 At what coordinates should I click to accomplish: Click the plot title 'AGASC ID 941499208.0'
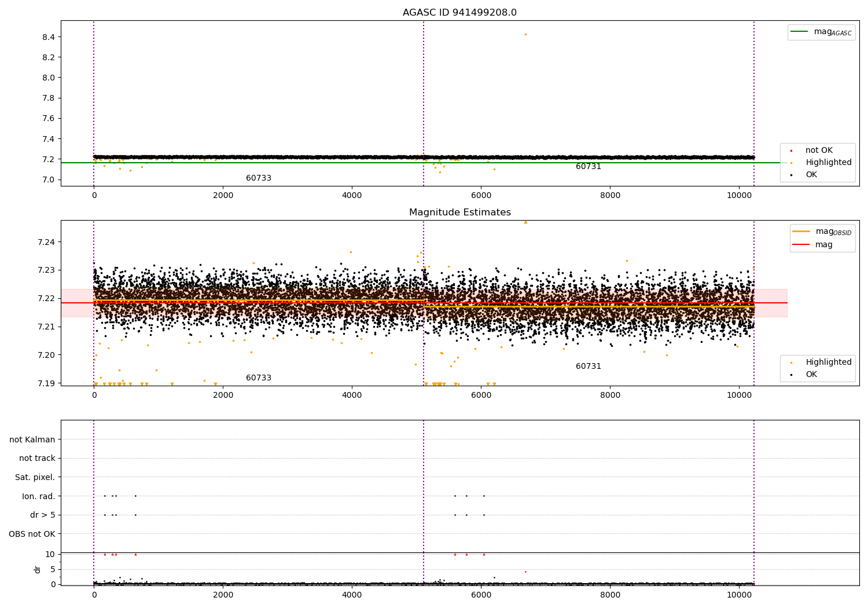click(x=459, y=13)
